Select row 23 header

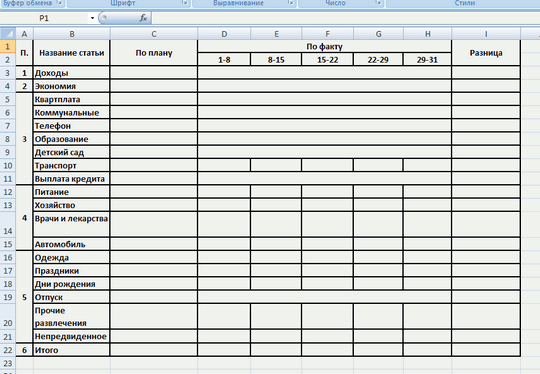click(x=8, y=363)
